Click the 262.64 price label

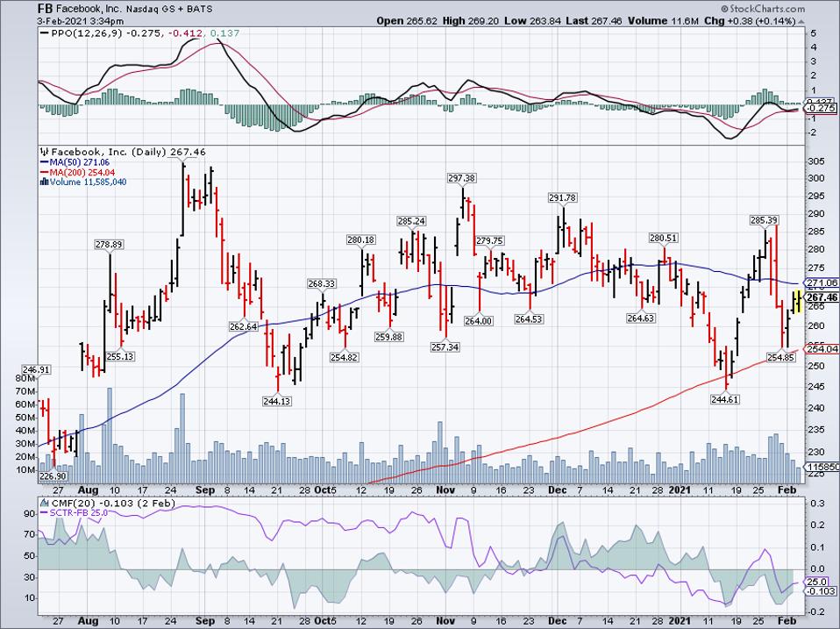click(243, 326)
